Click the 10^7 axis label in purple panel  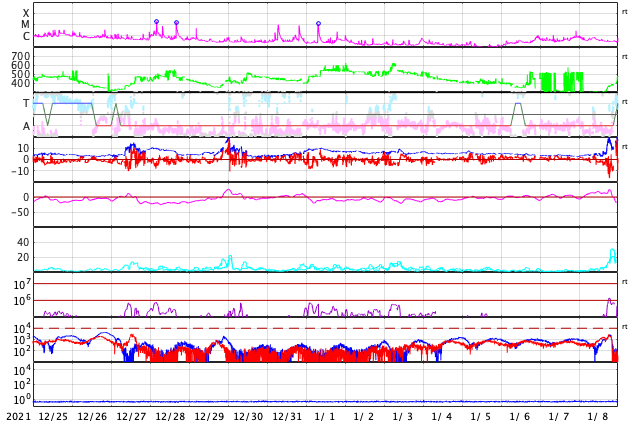[x=22, y=285]
